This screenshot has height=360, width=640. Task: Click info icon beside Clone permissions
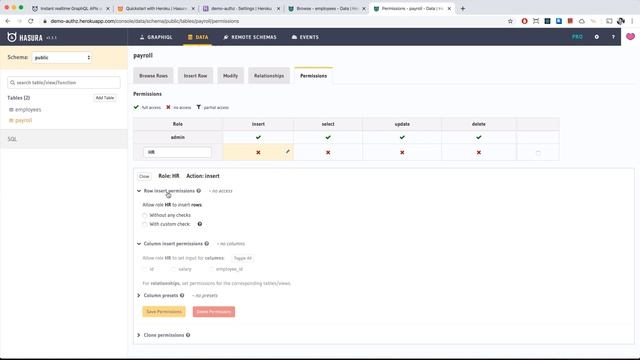[x=188, y=335]
